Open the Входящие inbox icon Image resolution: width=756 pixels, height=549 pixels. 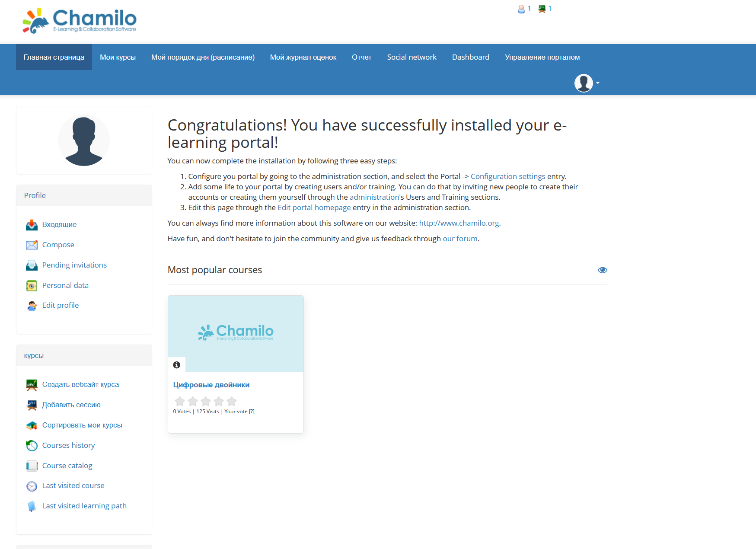click(x=32, y=225)
